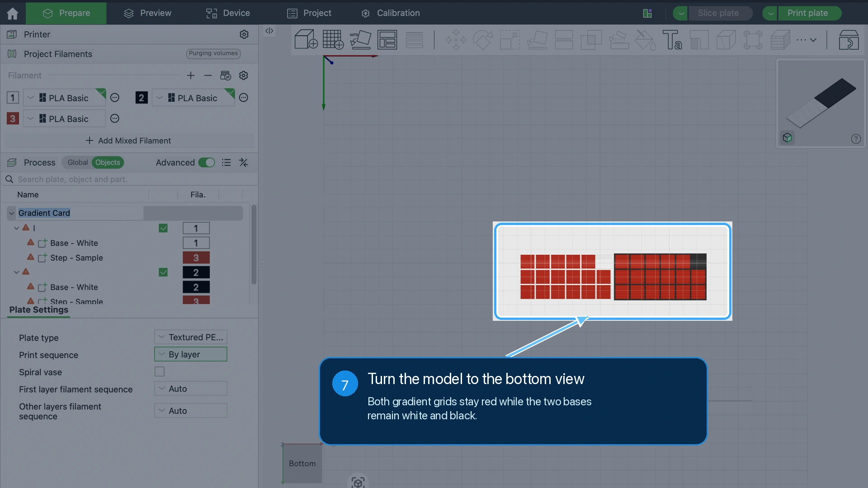Click filament 3 red color swatch
This screenshot has width=868, height=488.
tap(13, 118)
